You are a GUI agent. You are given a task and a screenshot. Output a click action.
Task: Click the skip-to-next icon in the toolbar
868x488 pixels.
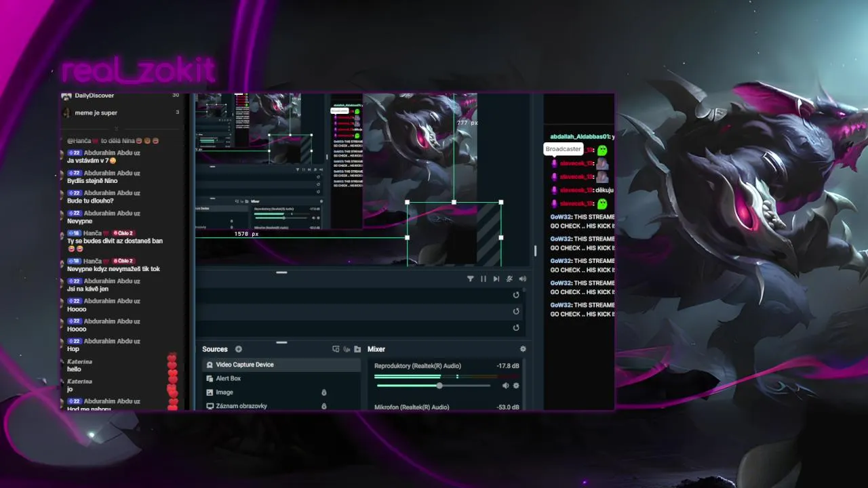coord(496,279)
